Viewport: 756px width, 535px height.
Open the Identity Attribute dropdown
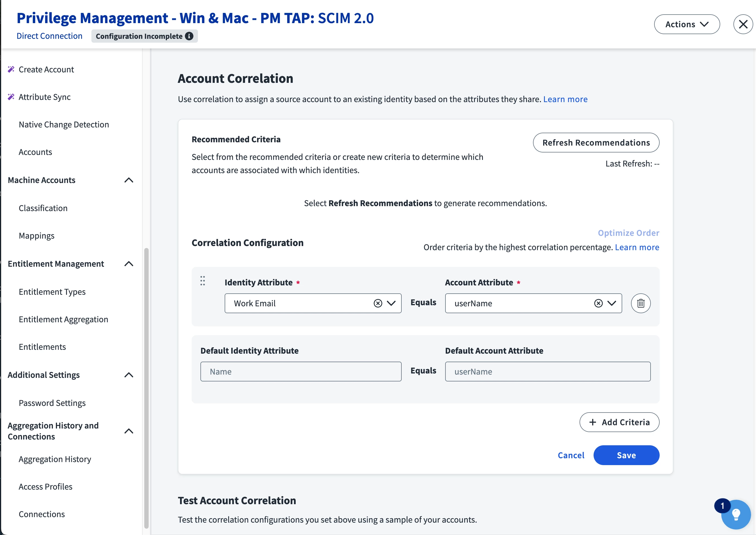(391, 303)
